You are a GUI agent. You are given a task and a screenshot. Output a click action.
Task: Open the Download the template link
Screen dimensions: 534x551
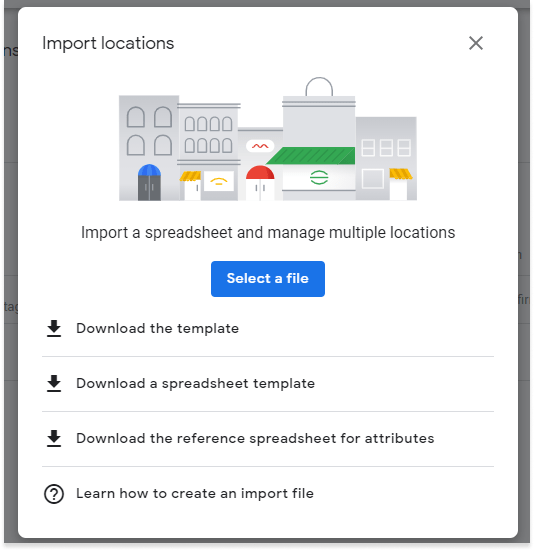point(157,329)
